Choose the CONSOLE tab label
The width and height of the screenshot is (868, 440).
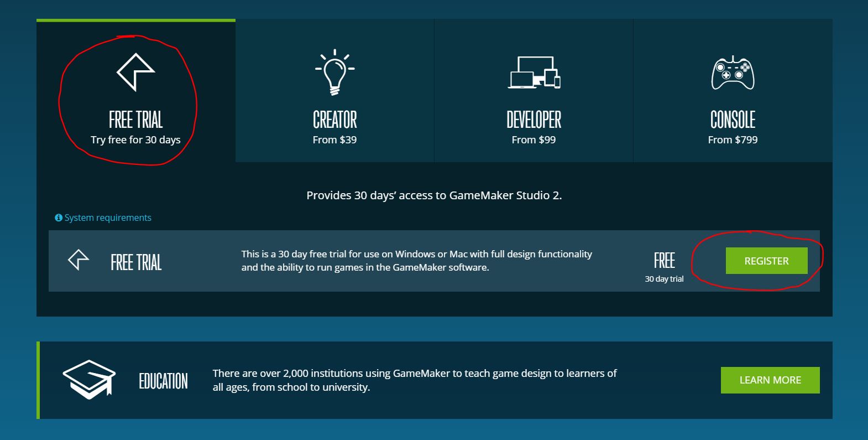[733, 120]
